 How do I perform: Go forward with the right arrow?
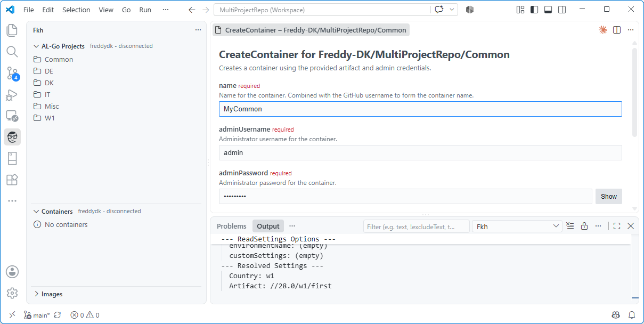206,10
